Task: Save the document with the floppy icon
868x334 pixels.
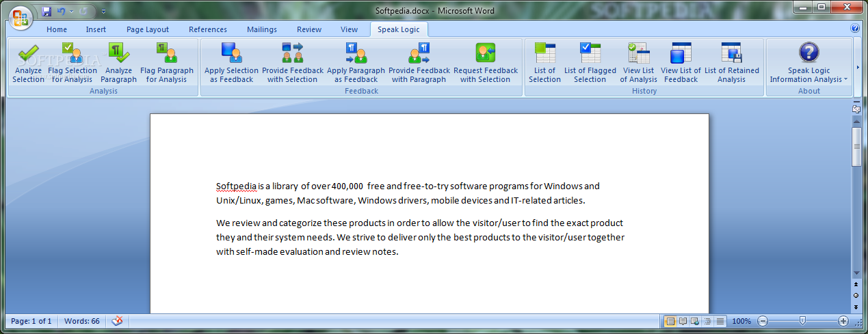Action: (x=47, y=11)
